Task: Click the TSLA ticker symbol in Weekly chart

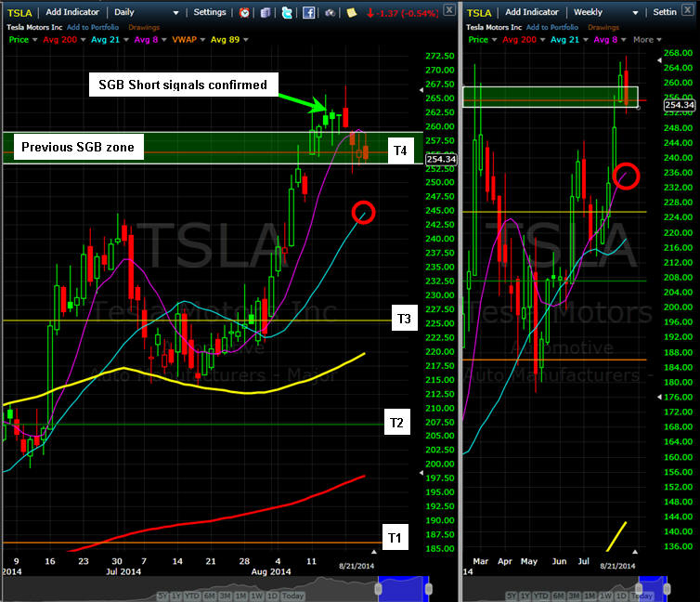Action: tap(479, 13)
